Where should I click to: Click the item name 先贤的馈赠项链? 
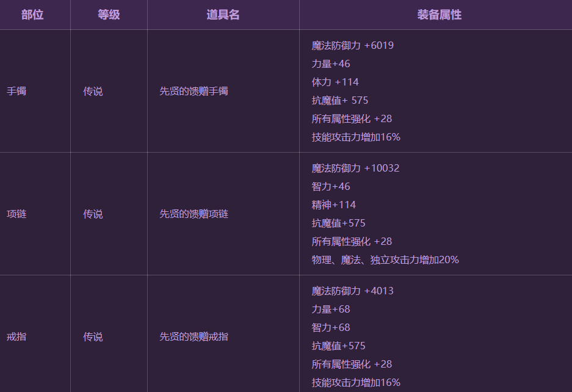point(194,214)
